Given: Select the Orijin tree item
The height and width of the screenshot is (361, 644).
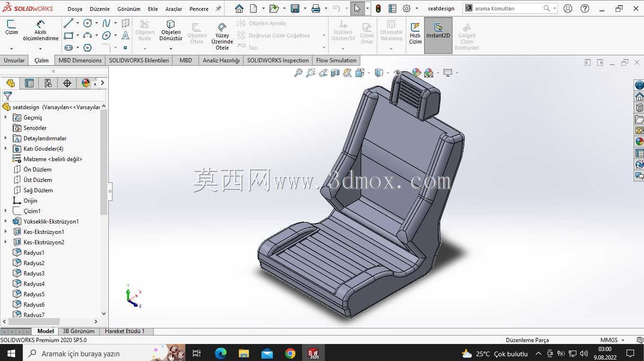Looking at the screenshot, I should 30,201.
